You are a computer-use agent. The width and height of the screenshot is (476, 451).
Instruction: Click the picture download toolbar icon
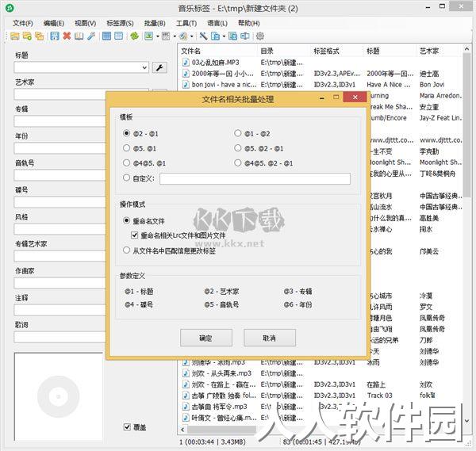tap(149, 36)
